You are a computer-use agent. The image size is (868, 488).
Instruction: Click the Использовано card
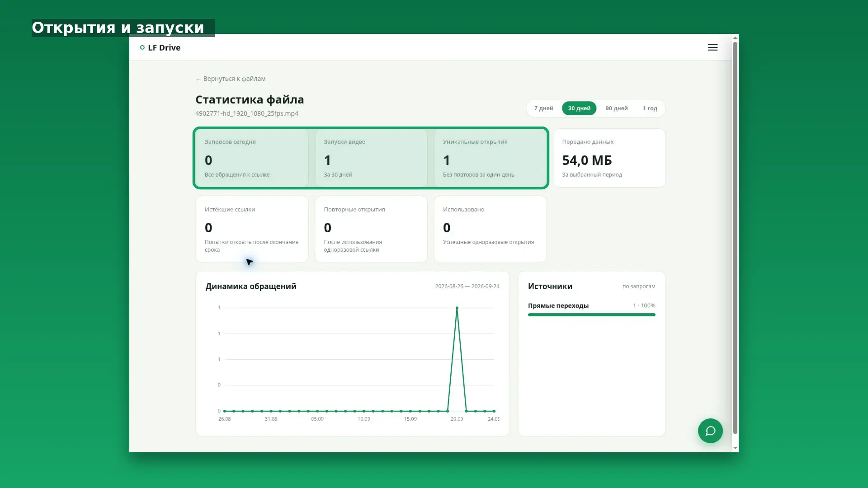click(490, 229)
